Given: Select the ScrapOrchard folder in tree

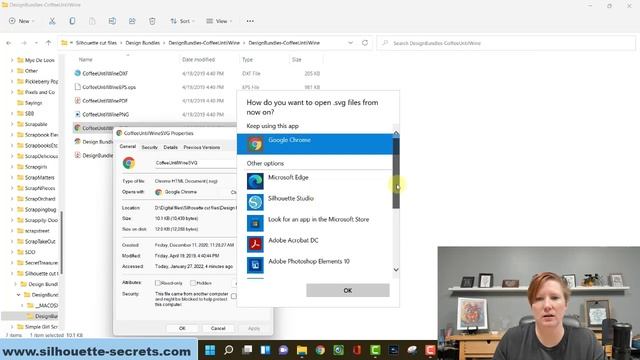Looking at the screenshot, I should (40, 199).
